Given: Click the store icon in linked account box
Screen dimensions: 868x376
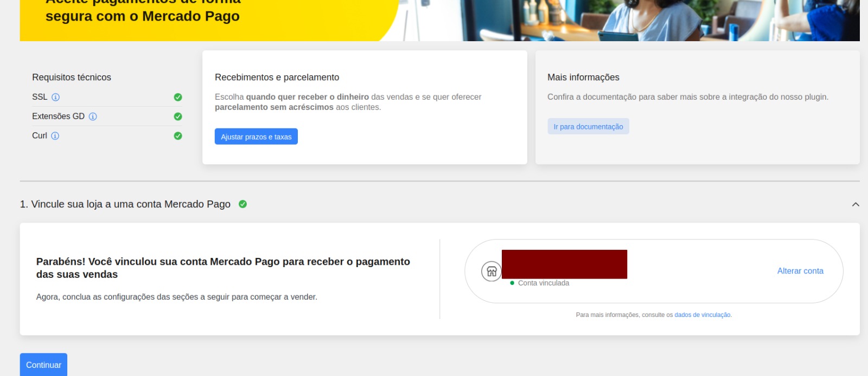Looking at the screenshot, I should click(x=492, y=271).
